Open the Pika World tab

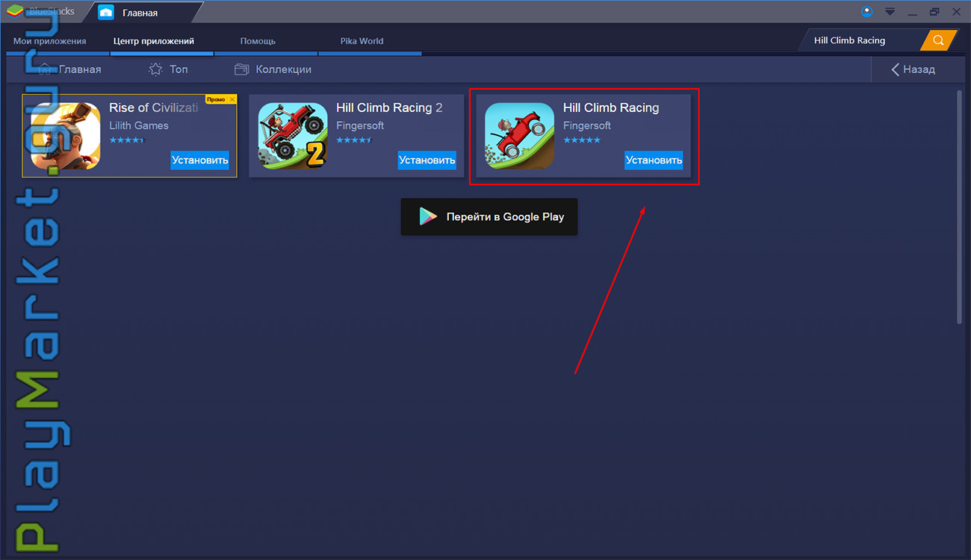click(x=362, y=41)
